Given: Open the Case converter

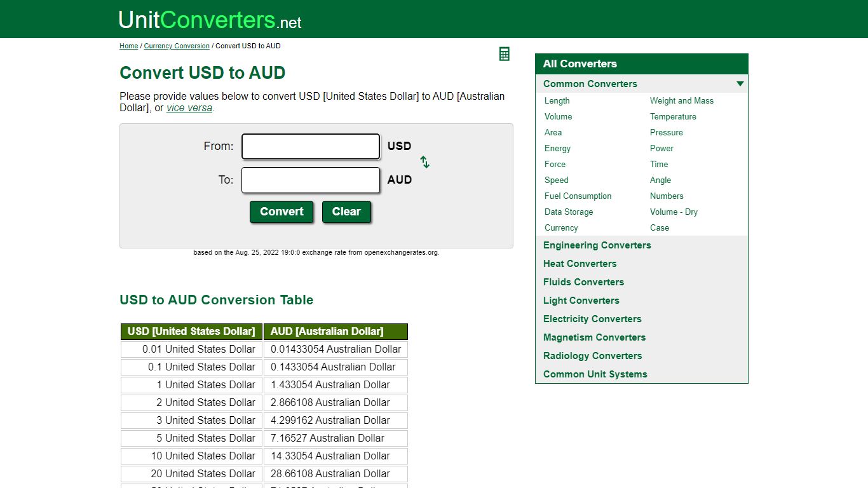Looking at the screenshot, I should tap(659, 227).
